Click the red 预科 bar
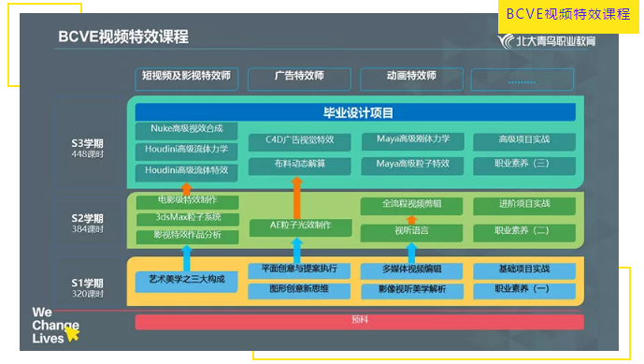Image resolution: width=644 pixels, height=364 pixels. (359, 321)
